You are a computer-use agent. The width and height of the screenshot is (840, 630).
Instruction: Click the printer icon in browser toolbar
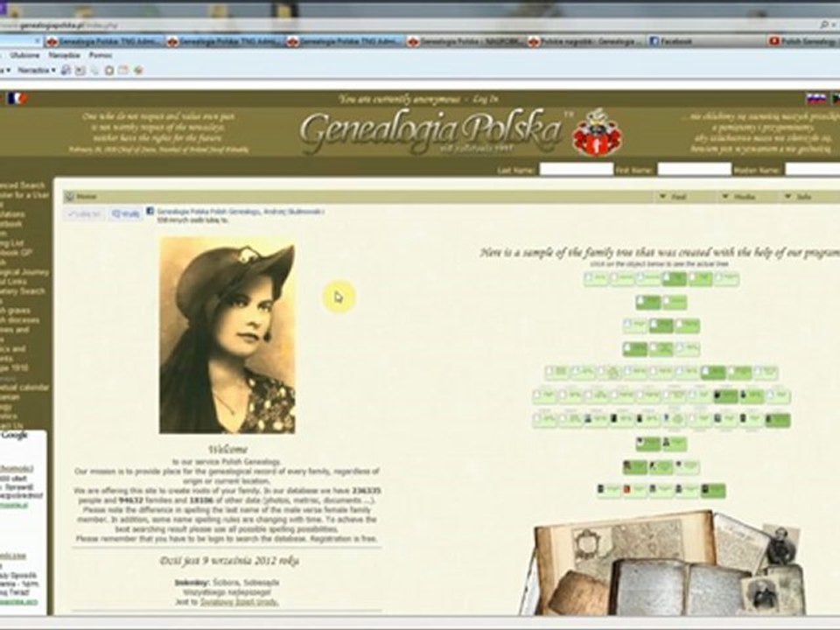(x=66, y=70)
